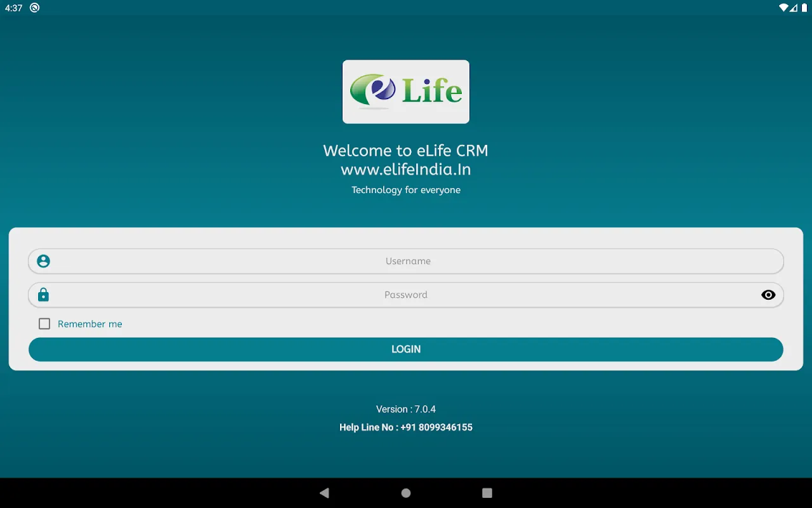Click the user profile icon in Username field
The height and width of the screenshot is (508, 812).
[43, 261]
